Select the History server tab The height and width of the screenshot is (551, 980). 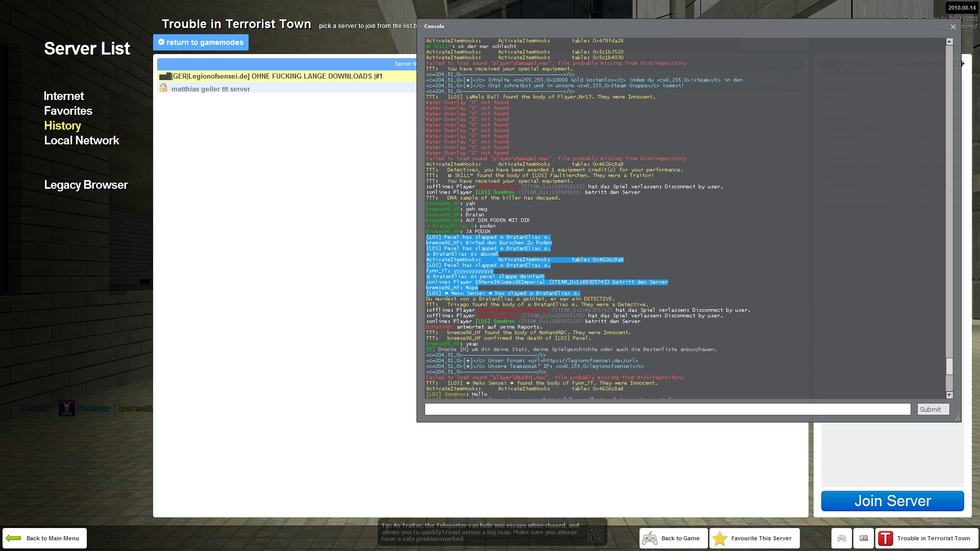[62, 126]
